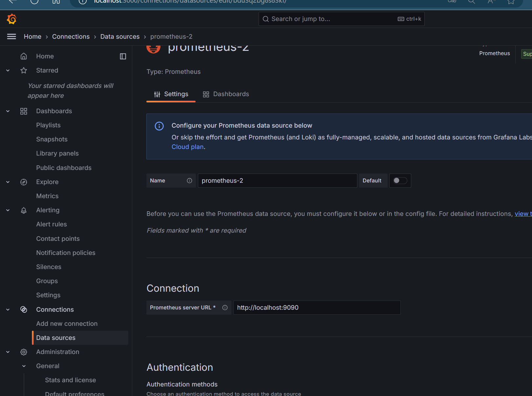Open Add new connection in sidebar
532x396 pixels.
[67, 323]
